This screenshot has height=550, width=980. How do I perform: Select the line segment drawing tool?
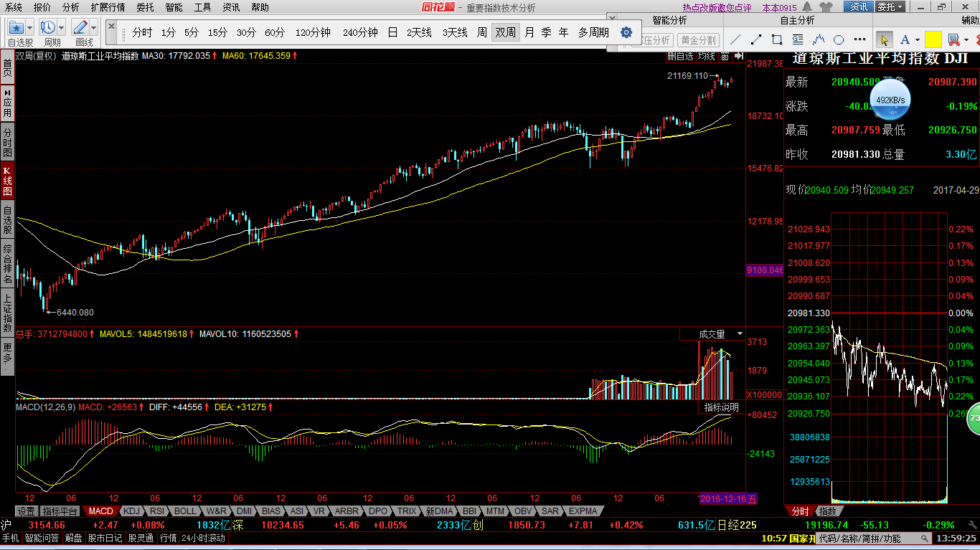pyautogui.click(x=756, y=39)
